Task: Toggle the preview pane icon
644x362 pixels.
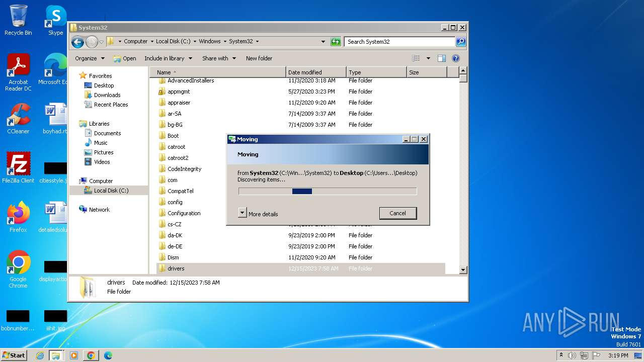Action: point(441,58)
